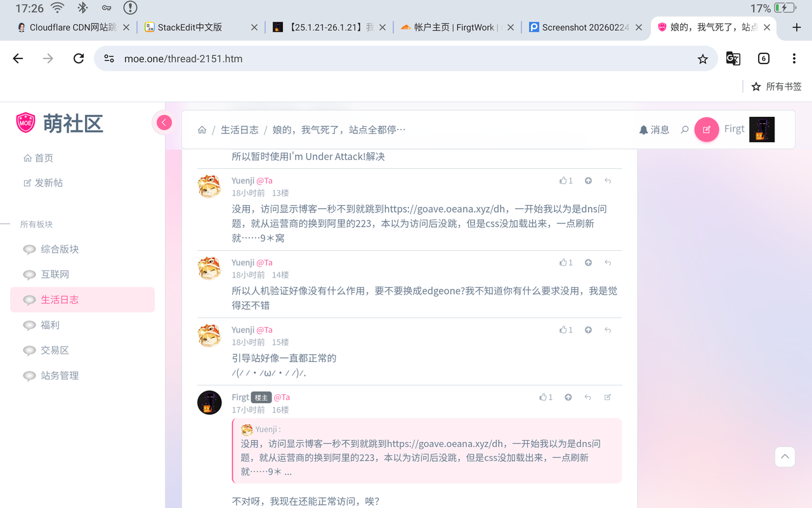Like Firgt's 16楼 post
The width and height of the screenshot is (812, 508).
click(546, 398)
